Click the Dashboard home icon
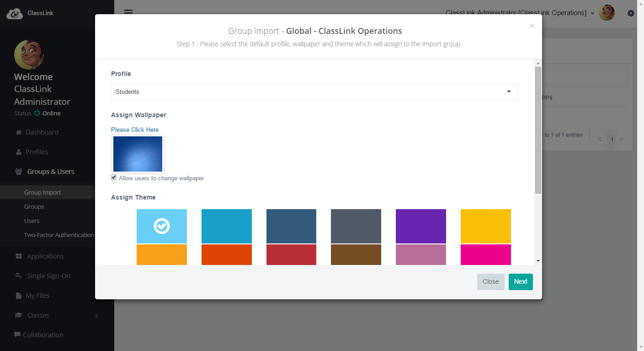 click(19, 132)
